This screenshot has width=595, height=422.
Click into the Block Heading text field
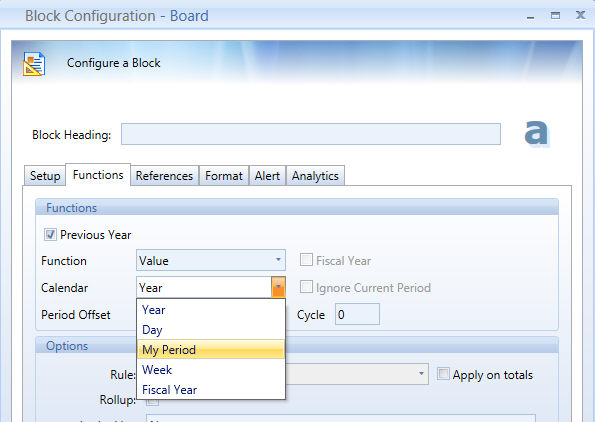pos(311,134)
